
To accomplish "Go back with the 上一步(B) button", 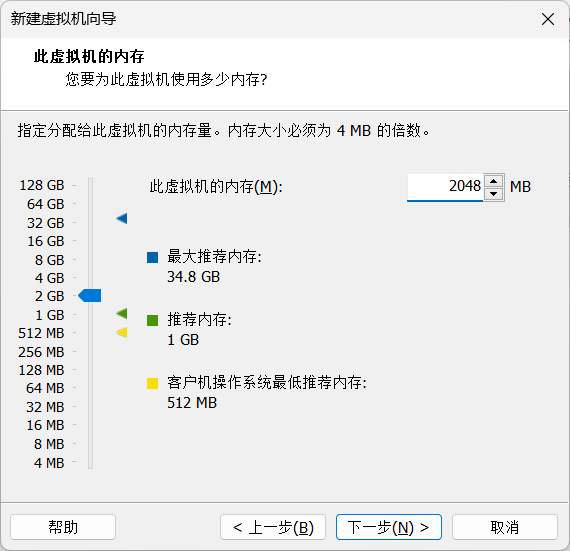I will click(x=273, y=527).
